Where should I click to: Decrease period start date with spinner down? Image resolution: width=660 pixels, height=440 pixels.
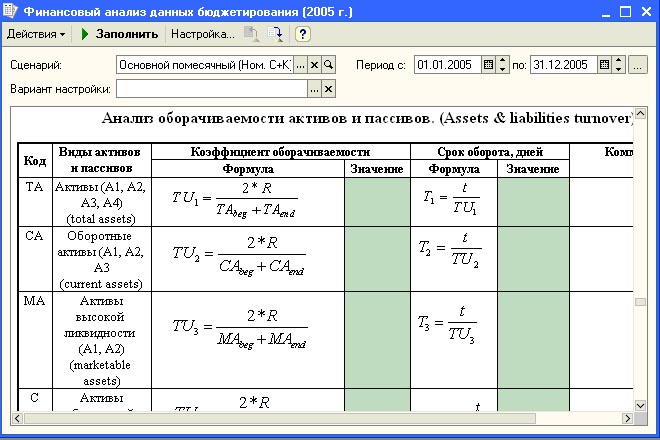[x=503, y=69]
